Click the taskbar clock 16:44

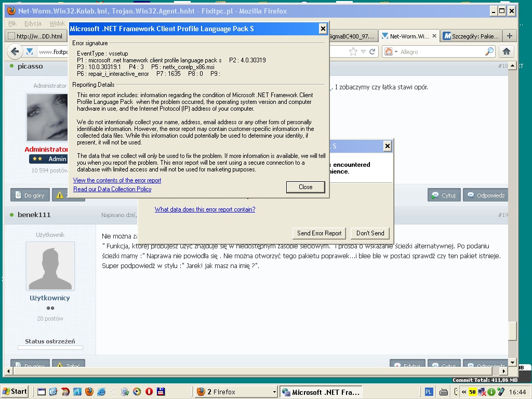517,392
